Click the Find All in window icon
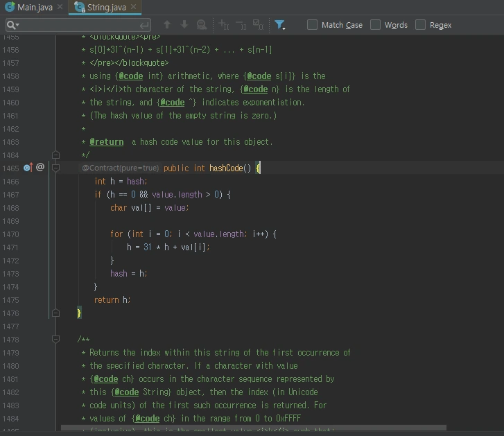Viewport: 504px width, 436px height. (x=202, y=25)
